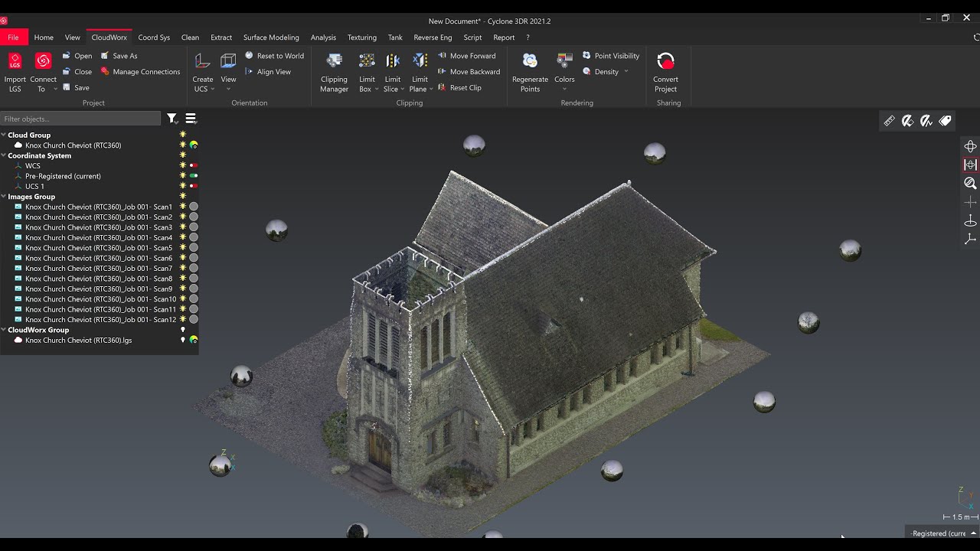
Task: Collapse the CloudWorx Group tree node
Action: click(4, 330)
